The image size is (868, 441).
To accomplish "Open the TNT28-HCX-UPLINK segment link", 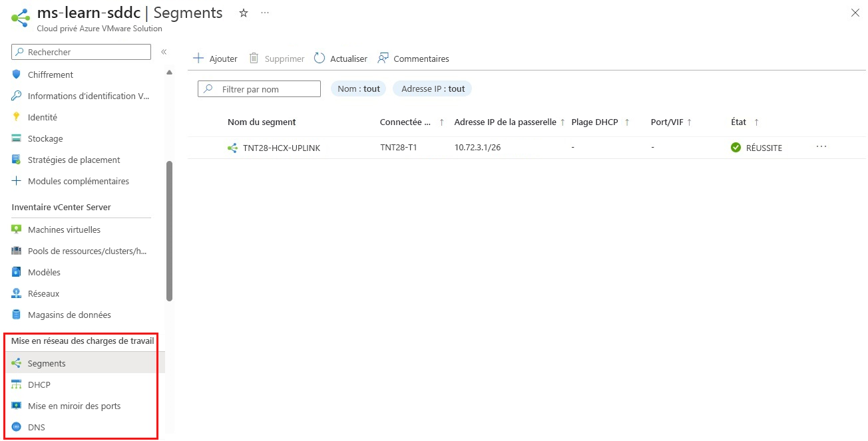I will point(282,148).
